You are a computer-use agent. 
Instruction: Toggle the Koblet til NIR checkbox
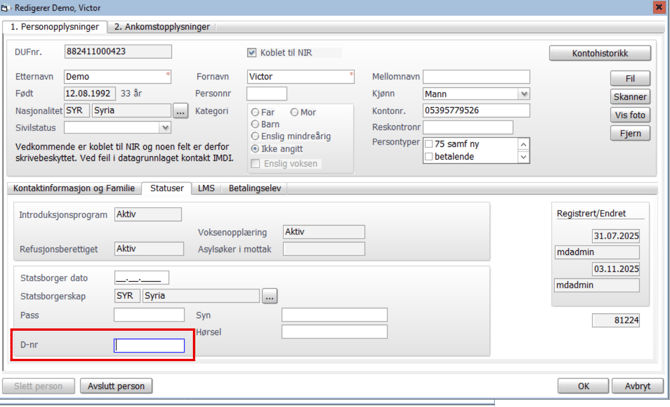(x=252, y=53)
